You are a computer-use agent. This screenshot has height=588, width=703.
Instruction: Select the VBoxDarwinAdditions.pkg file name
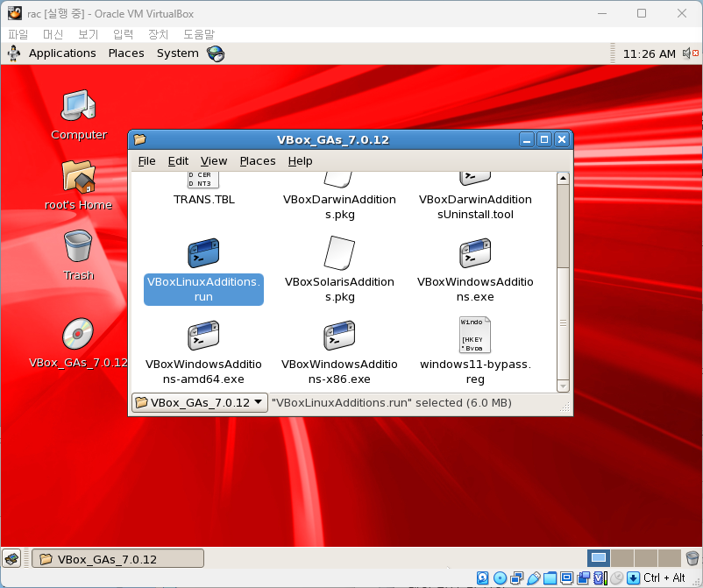point(339,207)
